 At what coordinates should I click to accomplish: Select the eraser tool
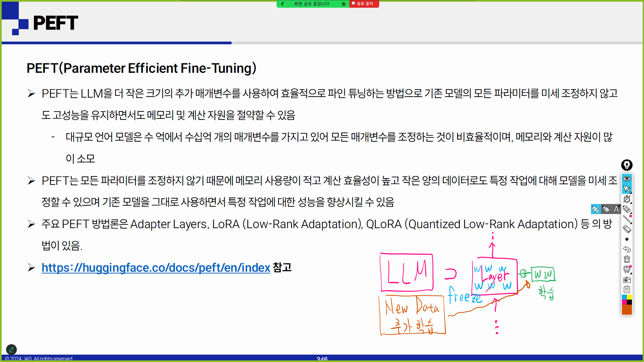click(x=627, y=229)
